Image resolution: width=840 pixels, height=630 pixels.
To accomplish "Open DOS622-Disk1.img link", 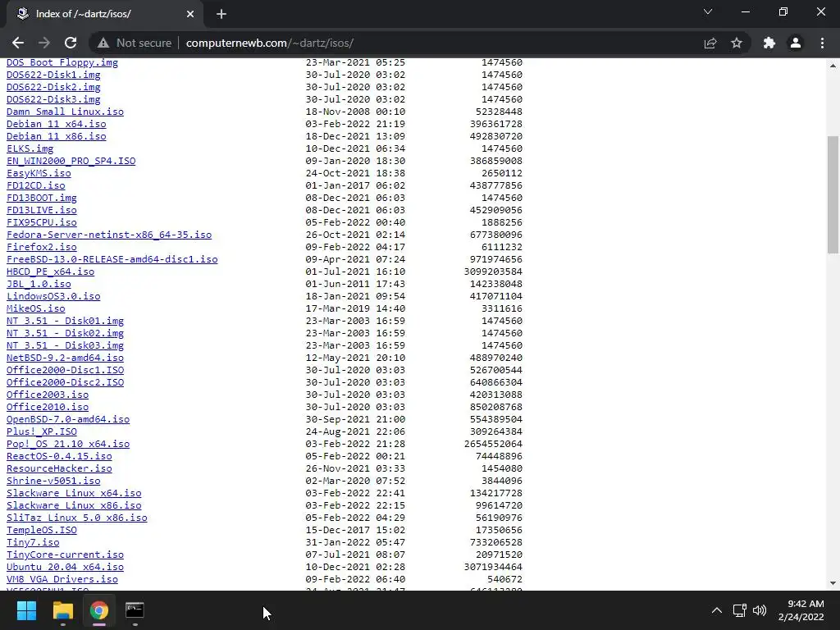I will [x=53, y=75].
